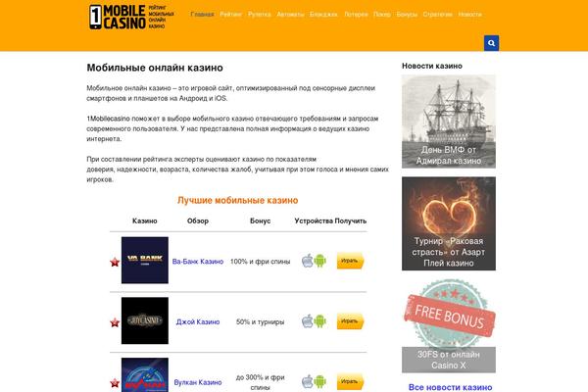Open Новости menu item

point(469,15)
